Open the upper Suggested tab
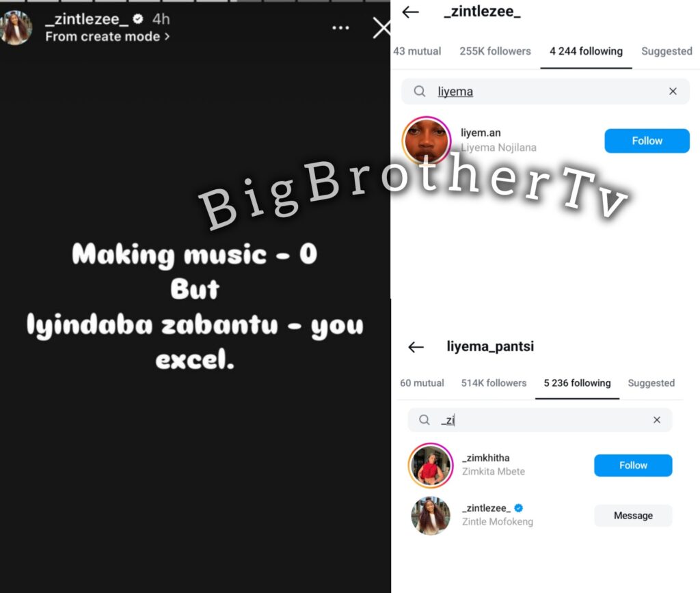The image size is (700, 593). (667, 51)
